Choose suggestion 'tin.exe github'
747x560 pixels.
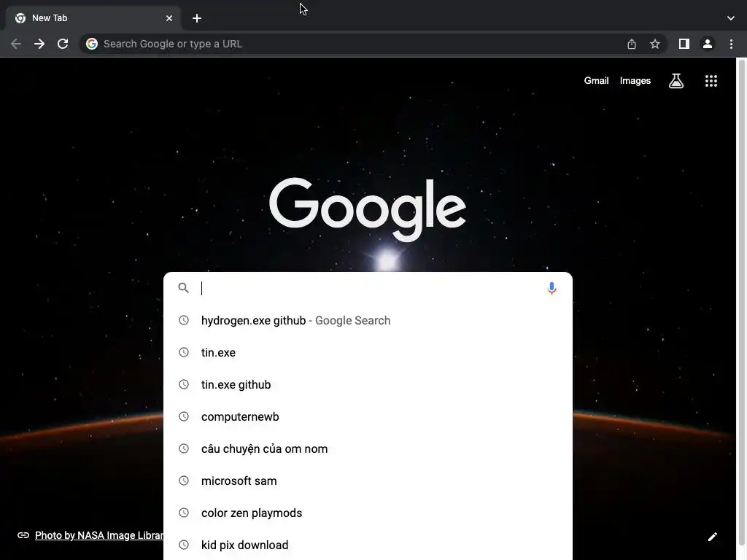[x=368, y=384]
